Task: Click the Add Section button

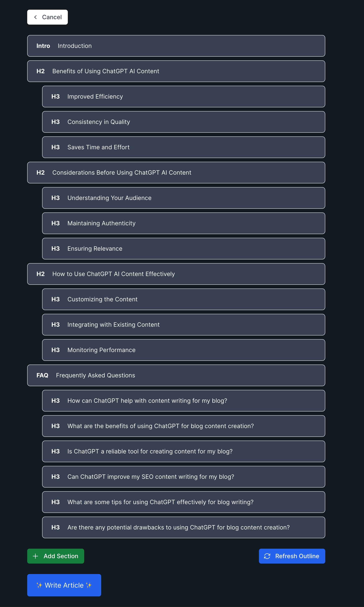Action: click(x=56, y=556)
